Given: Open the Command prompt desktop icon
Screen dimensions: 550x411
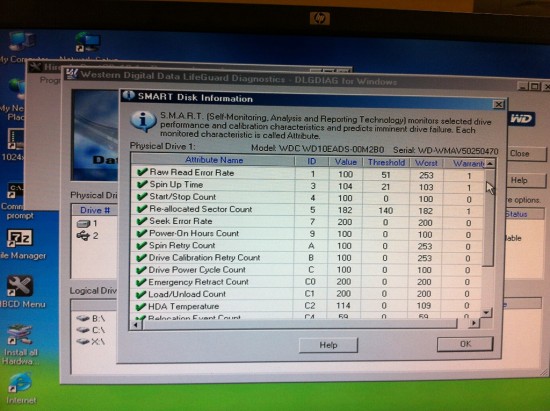Looking at the screenshot, I should click(15, 191).
